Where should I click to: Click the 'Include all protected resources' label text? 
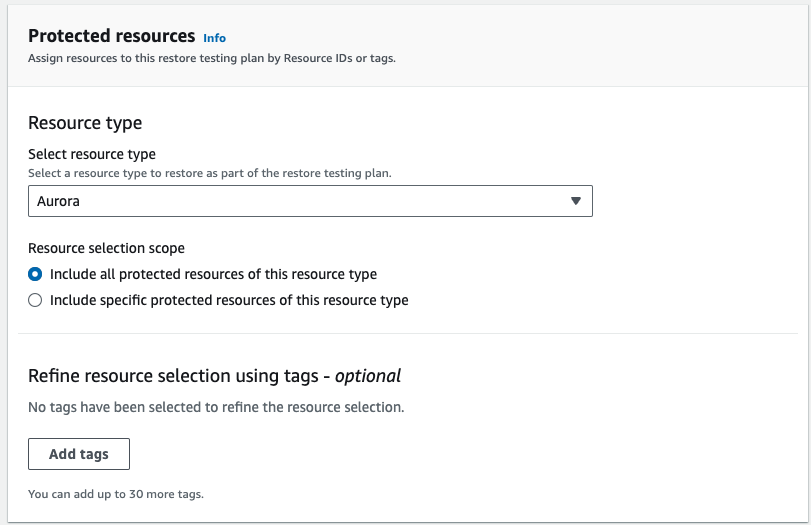tap(213, 274)
